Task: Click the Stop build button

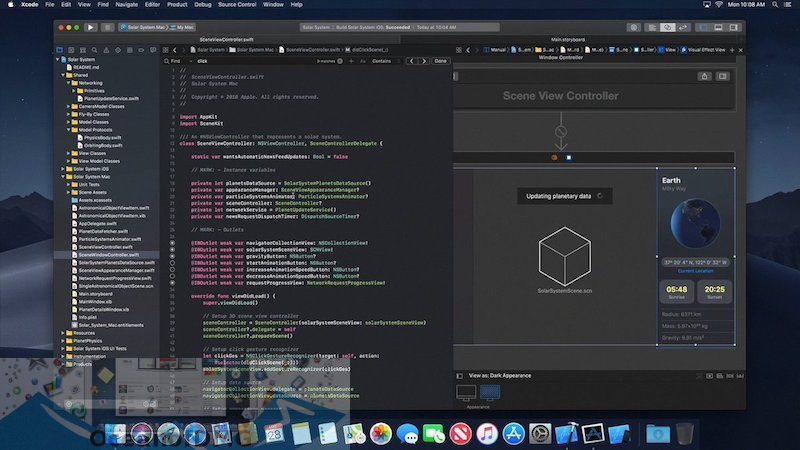Action: tap(107, 27)
